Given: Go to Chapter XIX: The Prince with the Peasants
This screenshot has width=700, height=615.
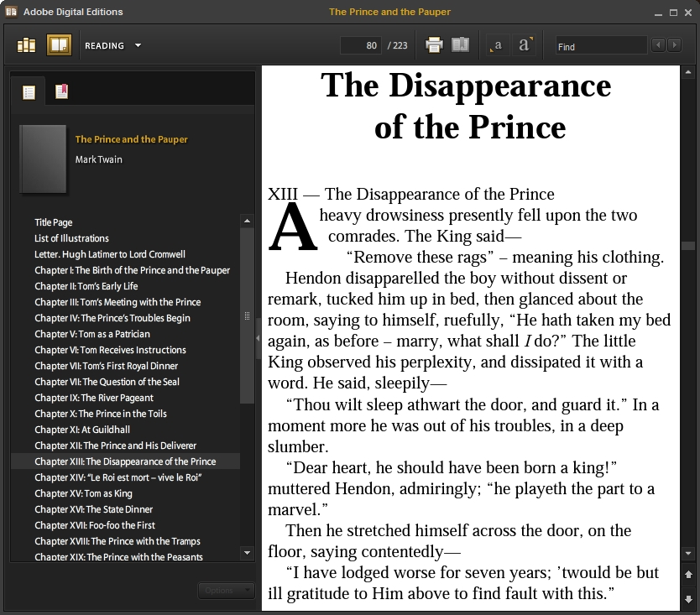Looking at the screenshot, I should point(118,557).
